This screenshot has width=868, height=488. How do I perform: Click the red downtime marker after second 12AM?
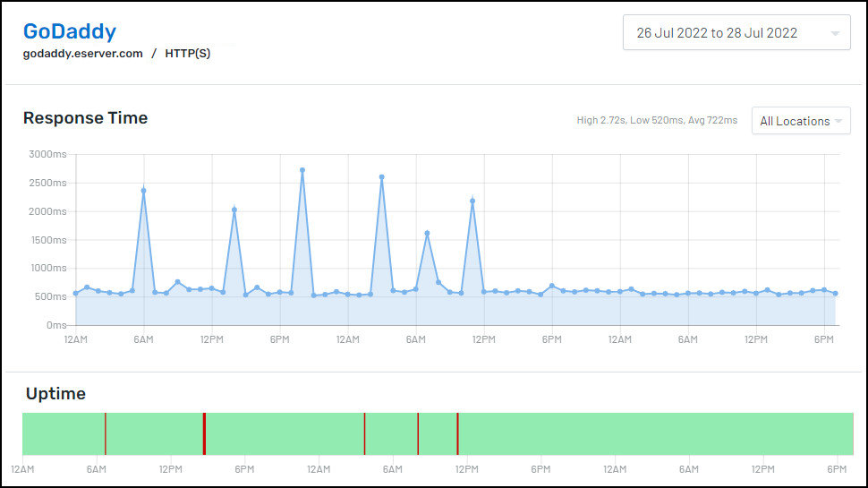[x=364, y=433]
